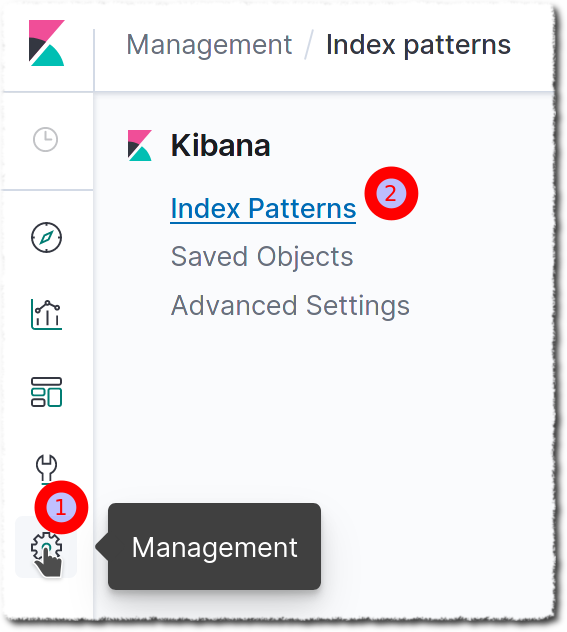567x632 pixels.
Task: Open the recently viewed clock icon
Action: coord(46,139)
